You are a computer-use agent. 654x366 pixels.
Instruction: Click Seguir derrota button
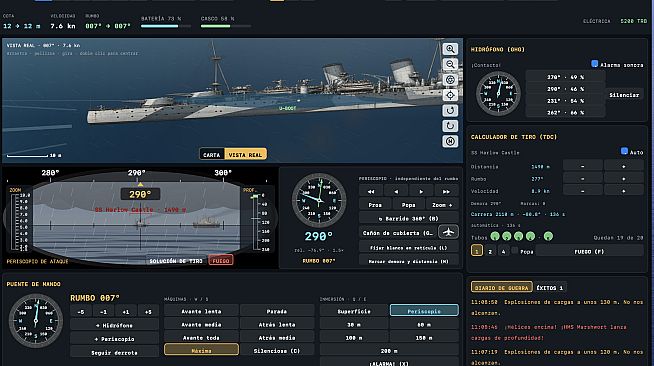114,352
